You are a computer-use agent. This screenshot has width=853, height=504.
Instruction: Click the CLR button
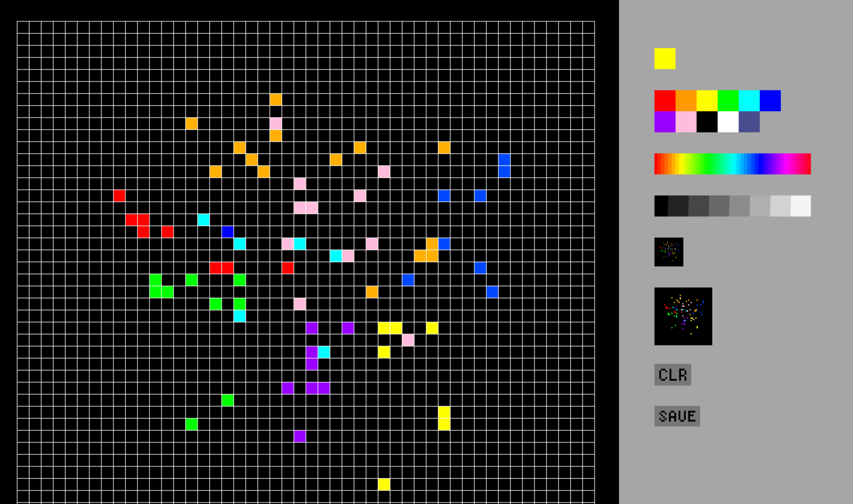(x=673, y=375)
